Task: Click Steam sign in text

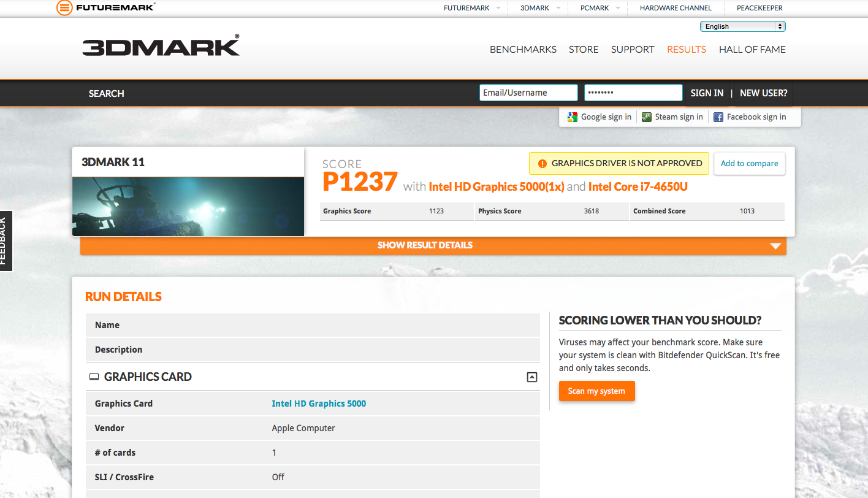Action: [x=679, y=117]
